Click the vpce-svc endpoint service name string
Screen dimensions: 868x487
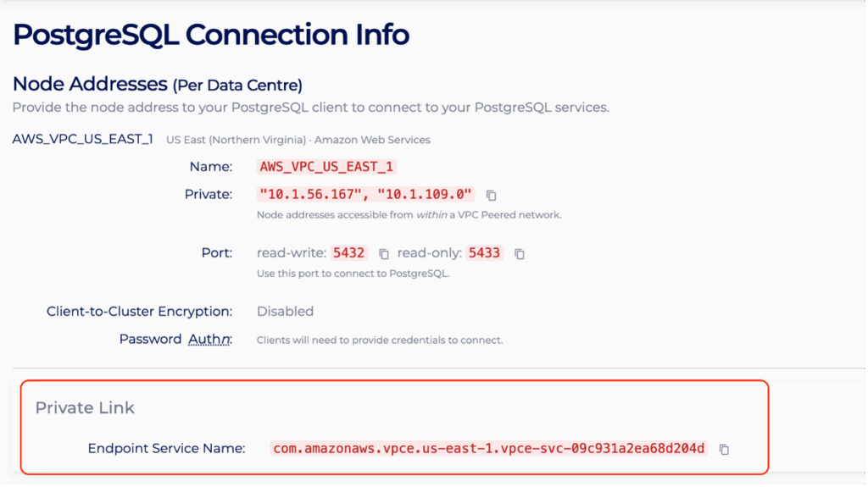pyautogui.click(x=488, y=448)
